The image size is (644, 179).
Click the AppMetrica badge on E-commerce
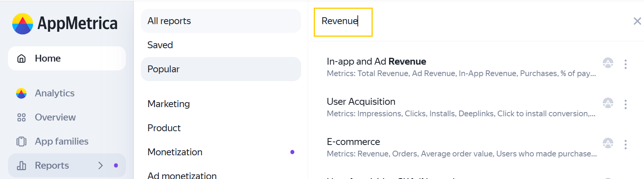(608, 143)
